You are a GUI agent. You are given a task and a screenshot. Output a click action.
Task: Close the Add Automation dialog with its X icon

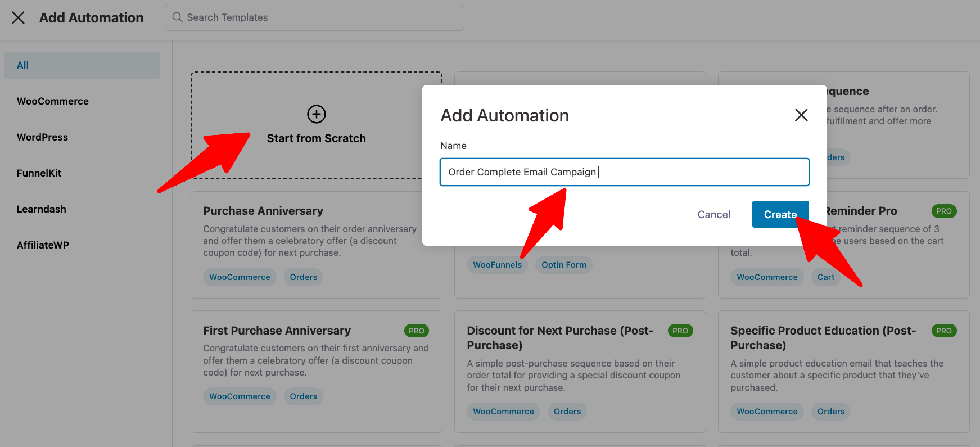[801, 115]
